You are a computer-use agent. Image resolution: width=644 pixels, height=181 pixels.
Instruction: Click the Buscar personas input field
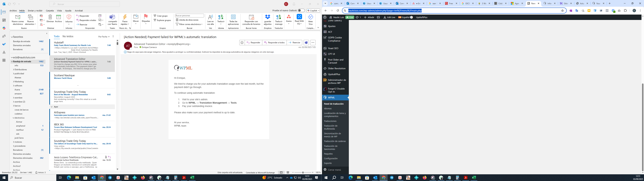click(x=189, y=15)
